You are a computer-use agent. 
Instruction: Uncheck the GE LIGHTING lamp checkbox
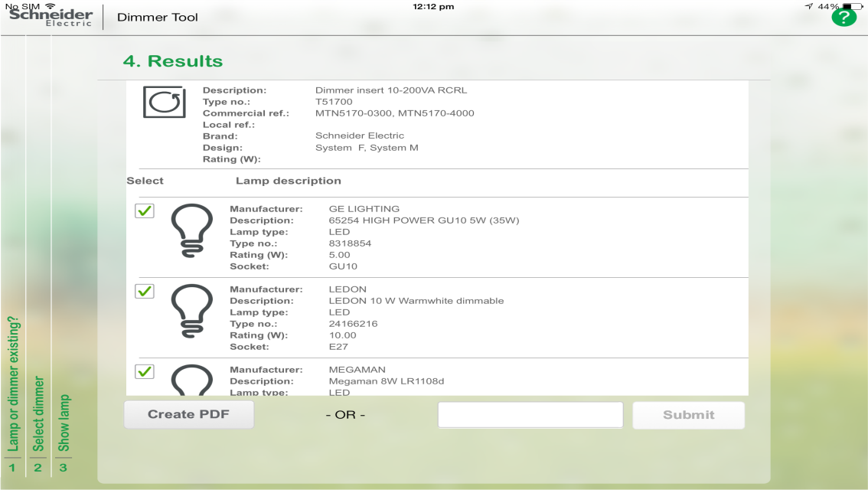coord(145,211)
